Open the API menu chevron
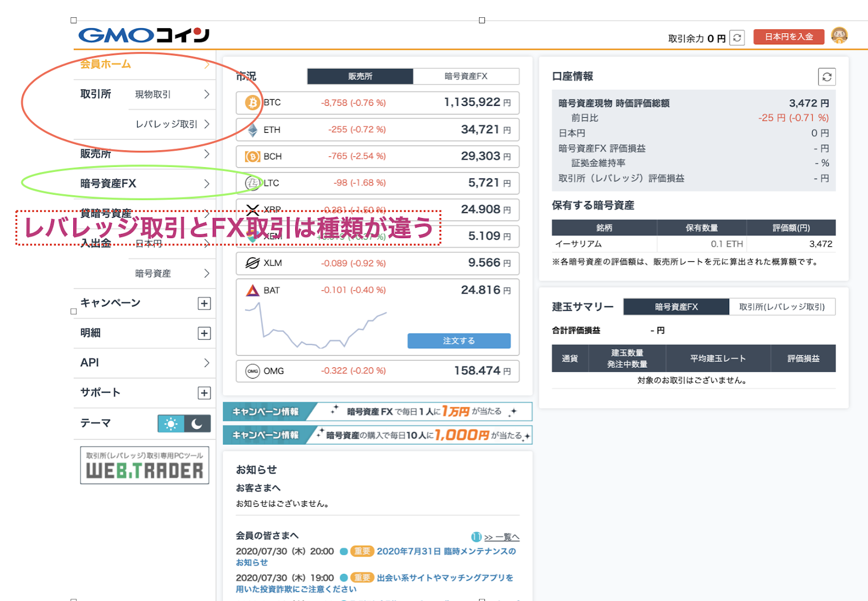Viewport: 868px width, 601px height. click(x=206, y=363)
